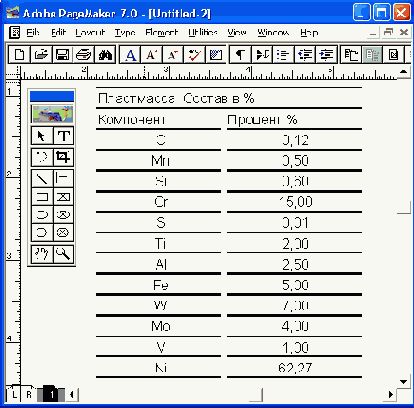Select the Line tool
This screenshot has height=408, width=414.
42,179
